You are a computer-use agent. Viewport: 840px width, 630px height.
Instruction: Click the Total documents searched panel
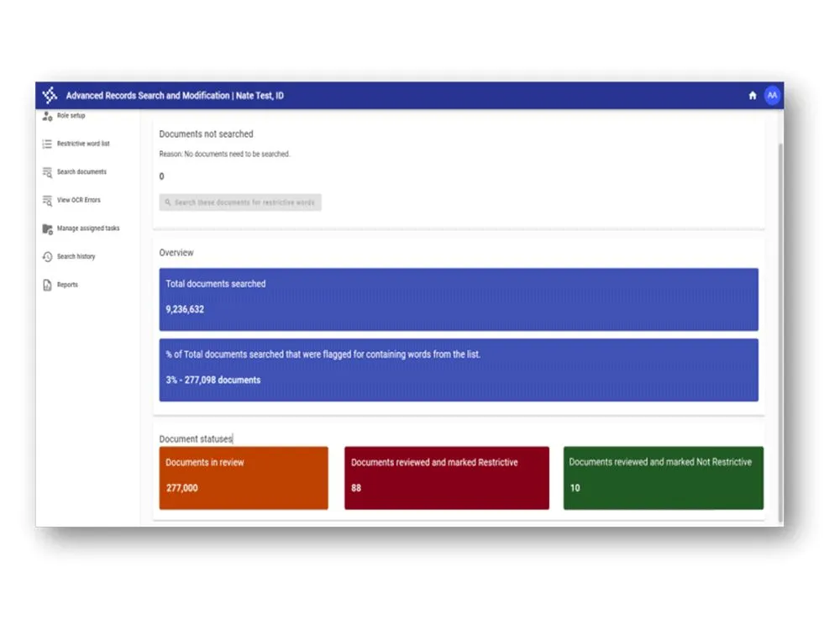click(459, 299)
